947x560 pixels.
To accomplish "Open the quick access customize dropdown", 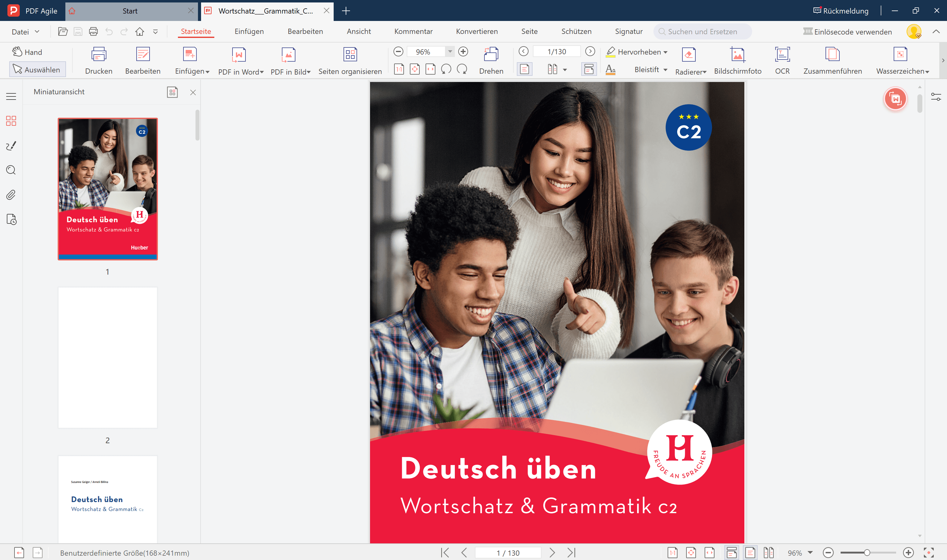I will coord(155,32).
